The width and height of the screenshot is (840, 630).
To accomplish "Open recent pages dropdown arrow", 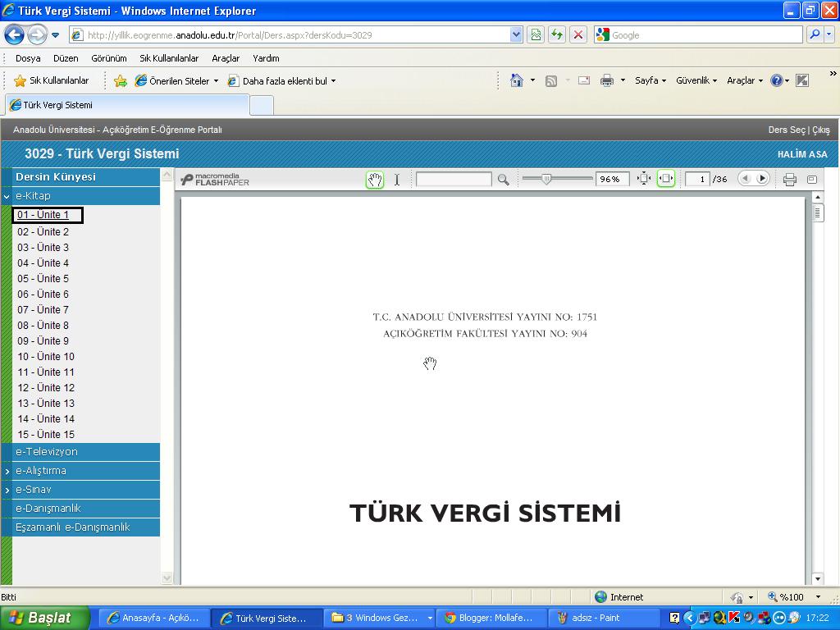I will (55, 35).
